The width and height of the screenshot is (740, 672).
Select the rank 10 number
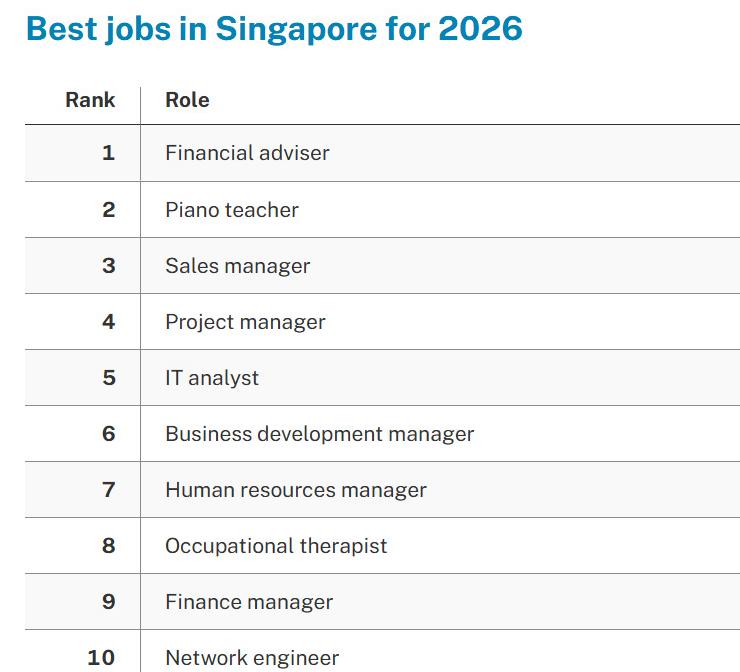(101, 658)
